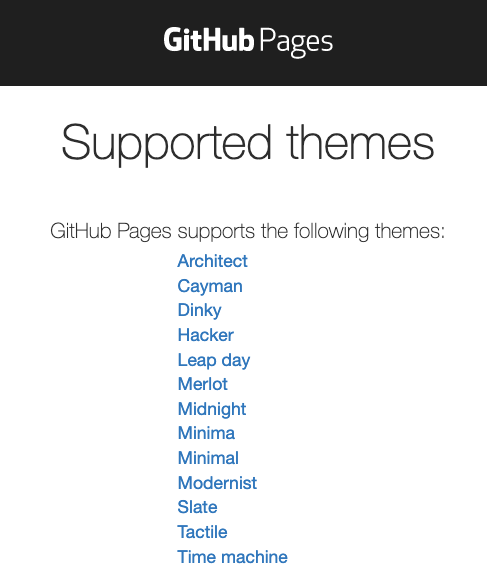Screen dimensions: 487x575
Task: Visit the Slate theme link
Action: point(197,507)
